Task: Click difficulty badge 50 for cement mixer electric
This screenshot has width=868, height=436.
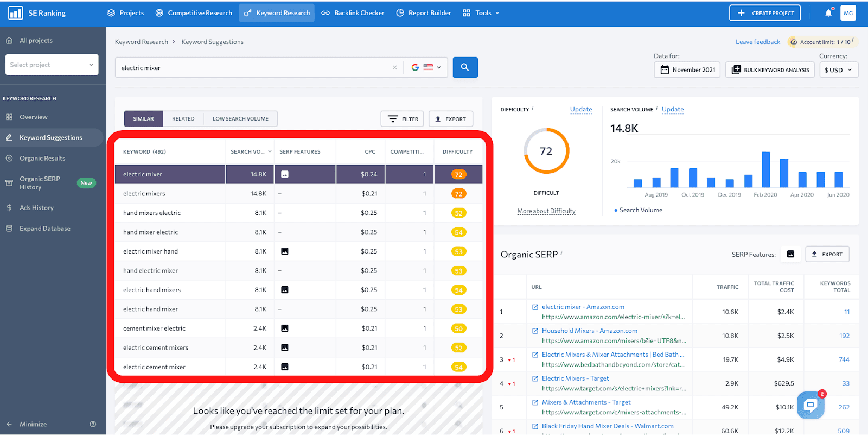Action: click(x=459, y=328)
